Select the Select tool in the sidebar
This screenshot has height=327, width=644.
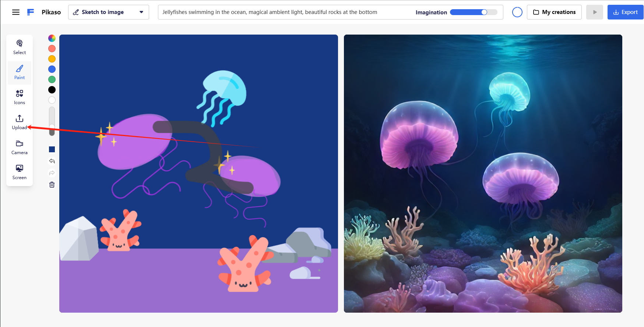click(x=20, y=47)
